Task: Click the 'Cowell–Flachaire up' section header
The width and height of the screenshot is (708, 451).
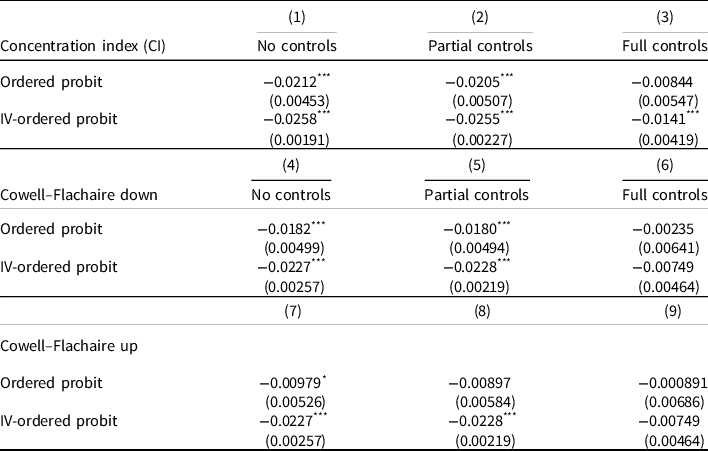Action: 68,346
